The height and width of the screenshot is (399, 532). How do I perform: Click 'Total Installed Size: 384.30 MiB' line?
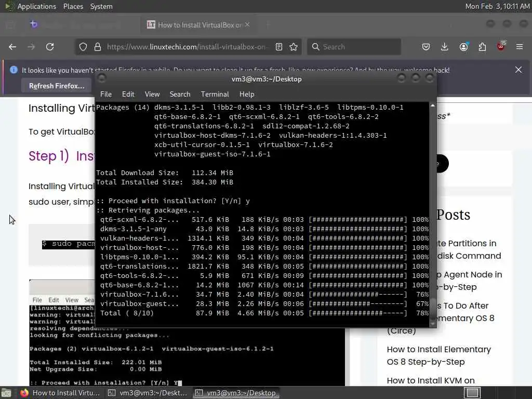(165, 182)
